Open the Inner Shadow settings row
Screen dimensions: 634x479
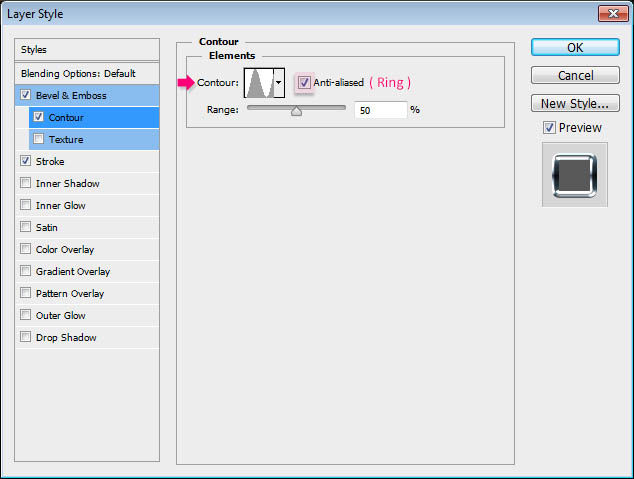tap(87, 184)
